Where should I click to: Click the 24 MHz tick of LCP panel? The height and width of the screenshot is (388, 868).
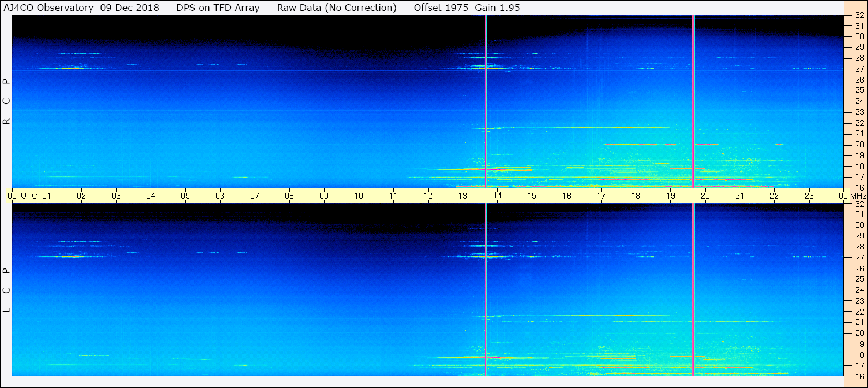tap(859, 290)
